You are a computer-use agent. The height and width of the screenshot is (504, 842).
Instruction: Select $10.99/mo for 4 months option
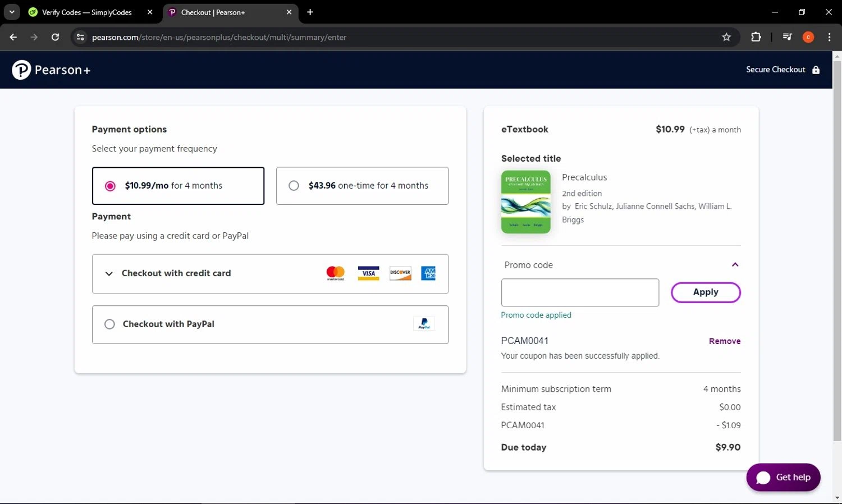pos(178,186)
